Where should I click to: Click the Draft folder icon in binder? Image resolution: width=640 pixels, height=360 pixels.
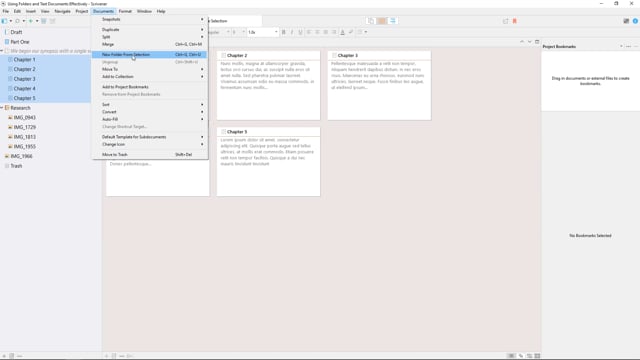click(7, 32)
